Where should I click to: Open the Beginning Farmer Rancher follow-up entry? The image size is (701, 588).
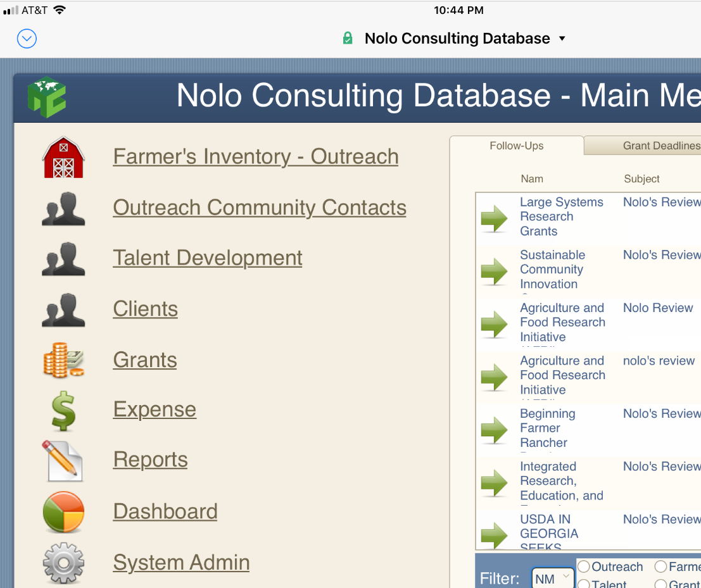click(x=547, y=428)
